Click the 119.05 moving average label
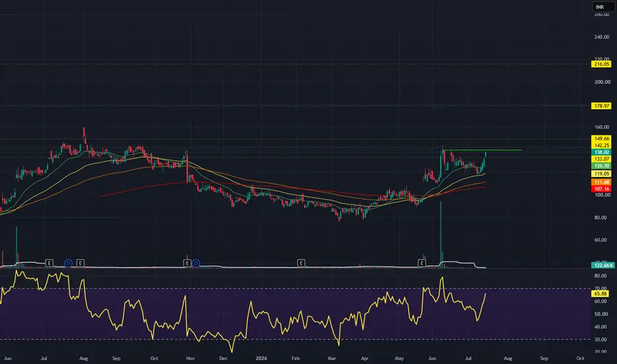The image size is (617, 364). point(601,174)
